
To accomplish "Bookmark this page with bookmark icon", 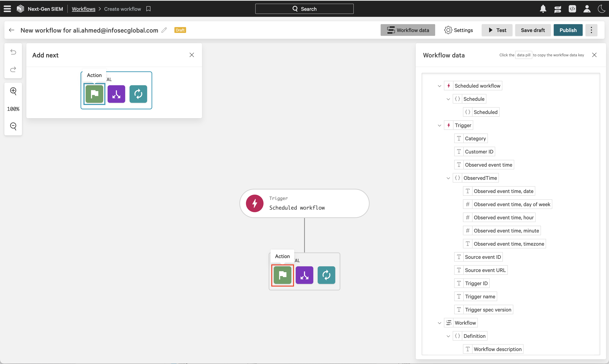I will click(148, 9).
